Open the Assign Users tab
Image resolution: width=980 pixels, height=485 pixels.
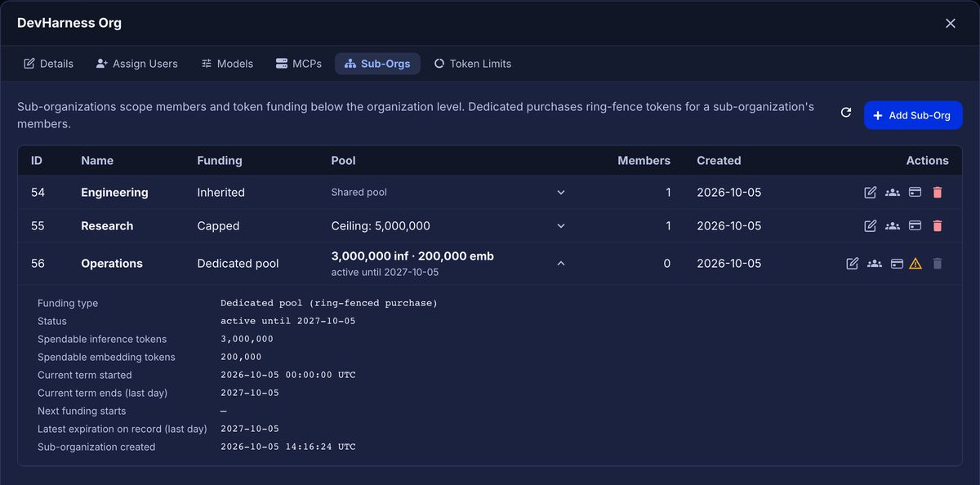click(x=136, y=64)
